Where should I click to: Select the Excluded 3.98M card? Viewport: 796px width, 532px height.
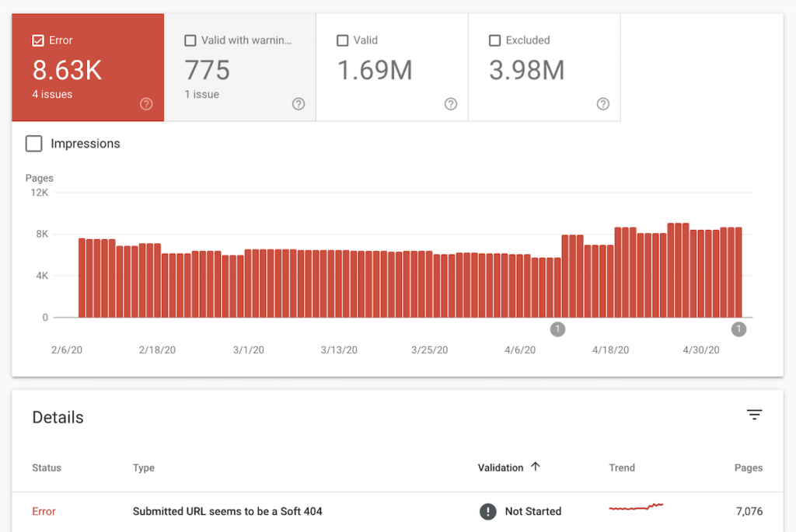[x=544, y=68]
